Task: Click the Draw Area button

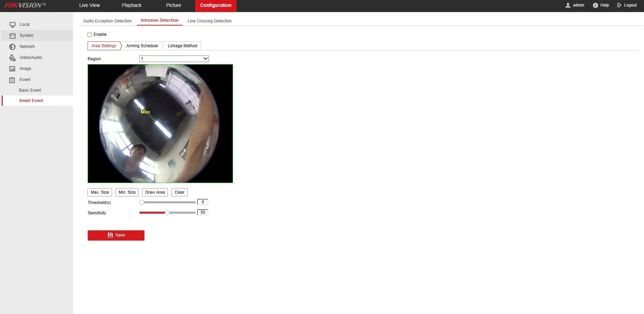Action: tap(155, 192)
